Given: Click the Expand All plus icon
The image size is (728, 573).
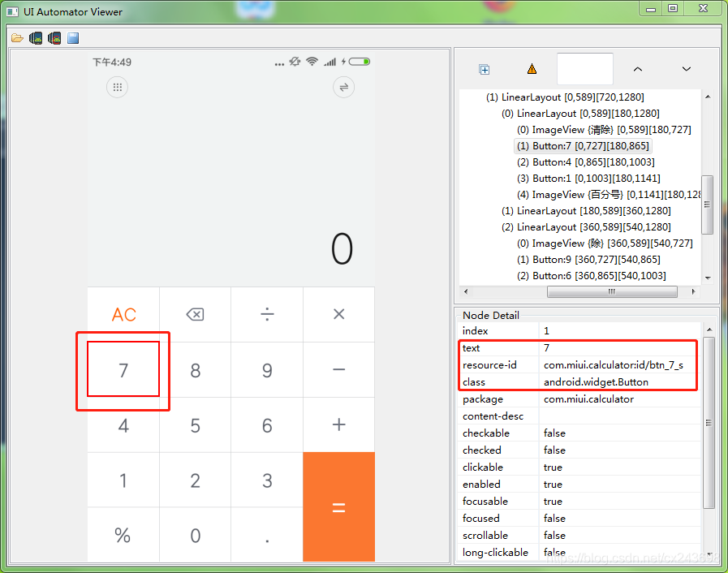Looking at the screenshot, I should coord(485,70).
